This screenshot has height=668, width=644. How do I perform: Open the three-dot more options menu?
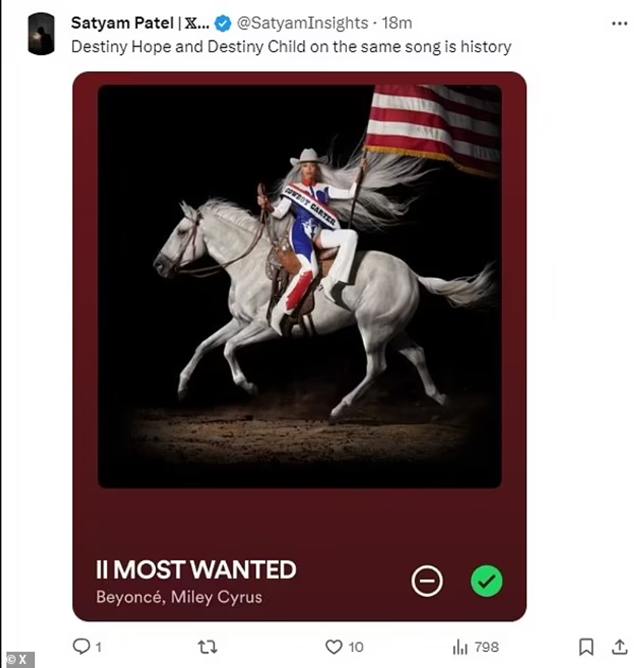619,24
